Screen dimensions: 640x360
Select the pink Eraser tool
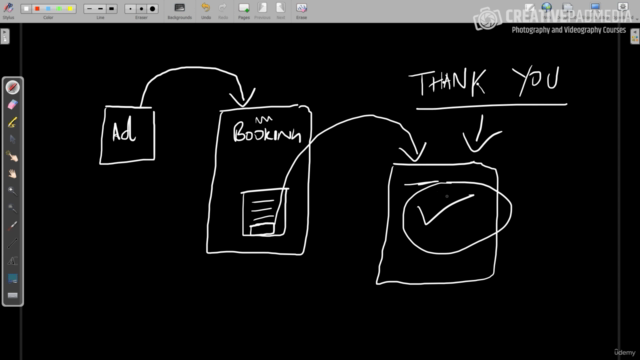click(x=13, y=104)
